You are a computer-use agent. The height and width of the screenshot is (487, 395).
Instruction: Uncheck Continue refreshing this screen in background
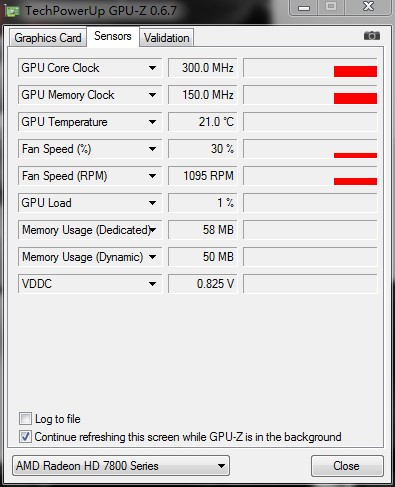tap(25, 436)
